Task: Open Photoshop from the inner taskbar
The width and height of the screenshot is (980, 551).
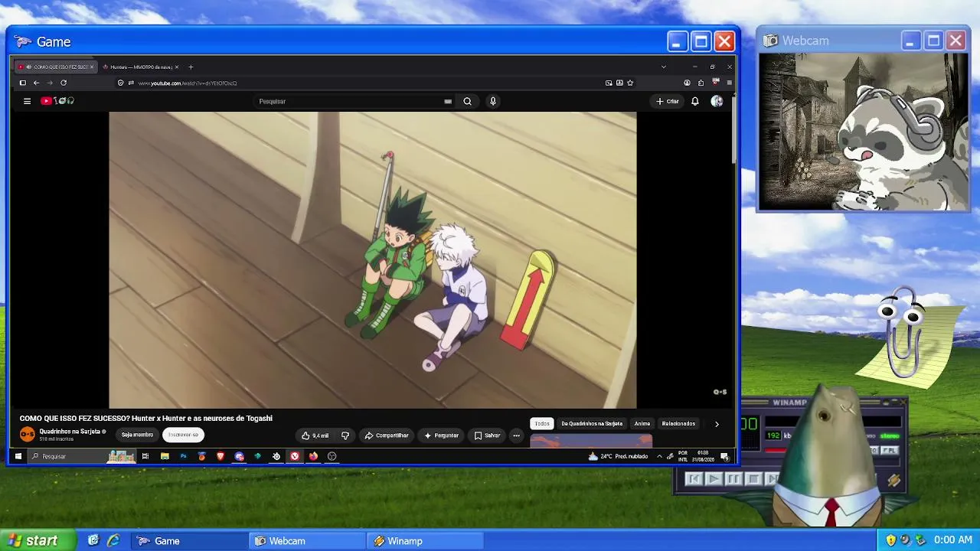Action: [x=183, y=456]
